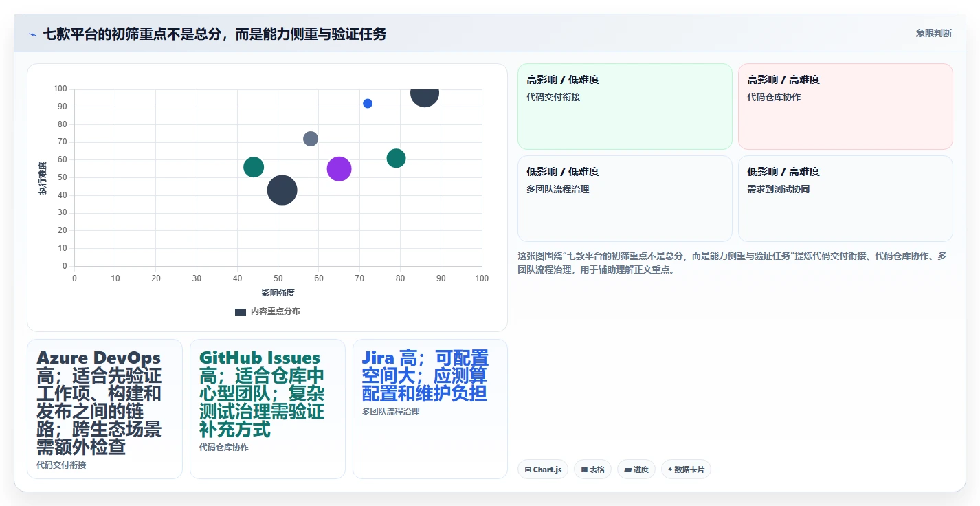Open the 低影响 / 低难度 quadrant card
The width and height of the screenshot is (980, 506).
tap(625, 199)
